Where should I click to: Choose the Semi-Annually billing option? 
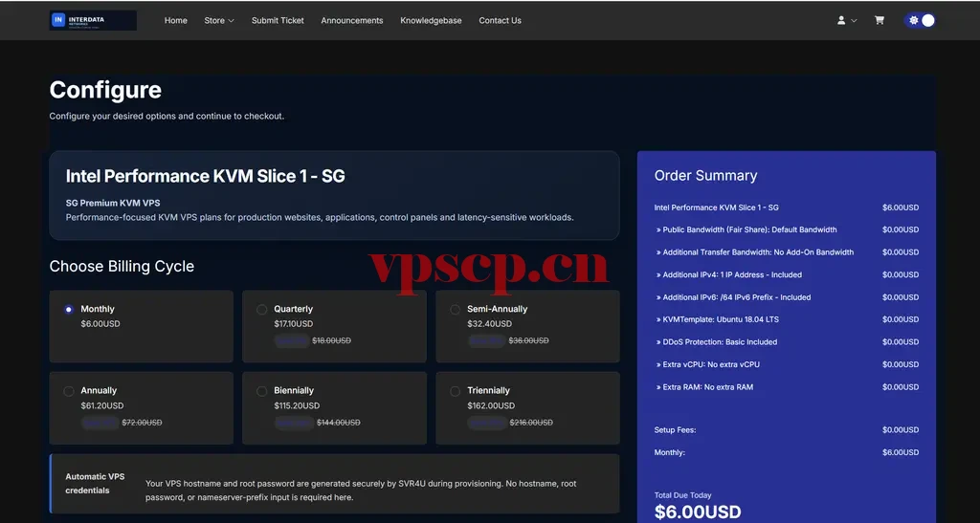click(x=527, y=326)
